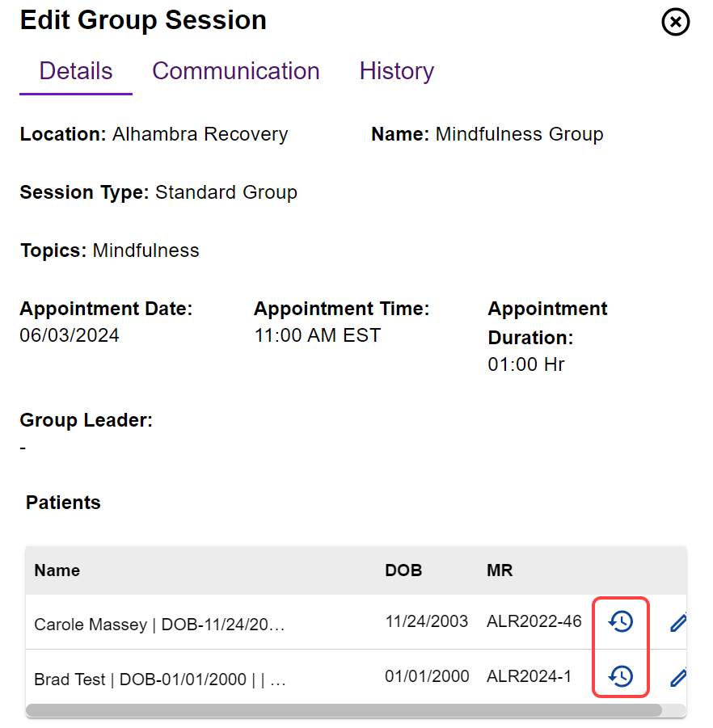The image size is (713, 728).
Task: Select Carole Massey's name cell
Action: (x=159, y=625)
